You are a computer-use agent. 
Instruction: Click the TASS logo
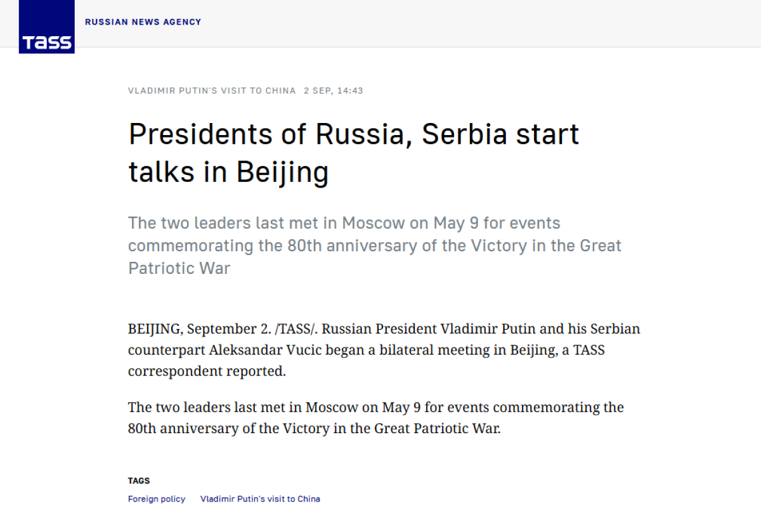[46, 27]
